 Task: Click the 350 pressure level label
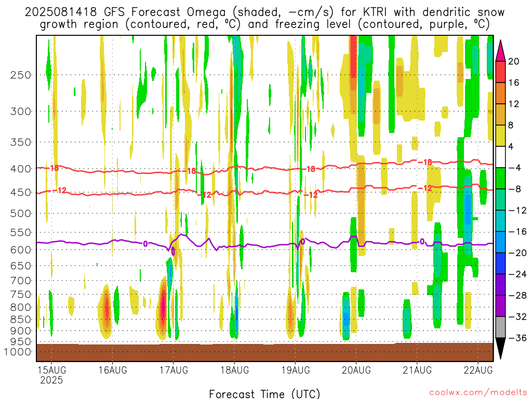(21, 142)
